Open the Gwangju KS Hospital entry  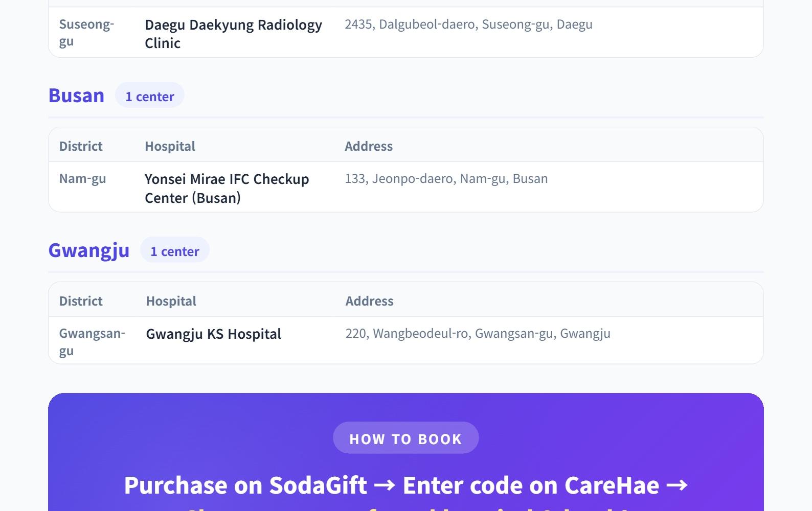click(213, 334)
